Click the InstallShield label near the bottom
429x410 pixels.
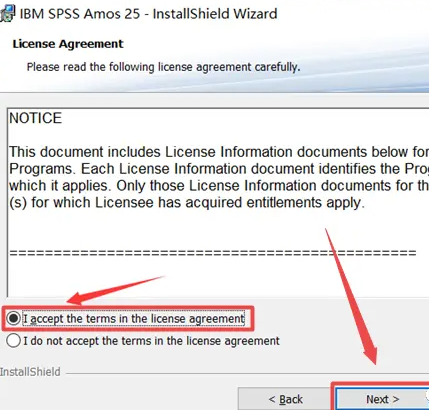[x=30, y=372]
